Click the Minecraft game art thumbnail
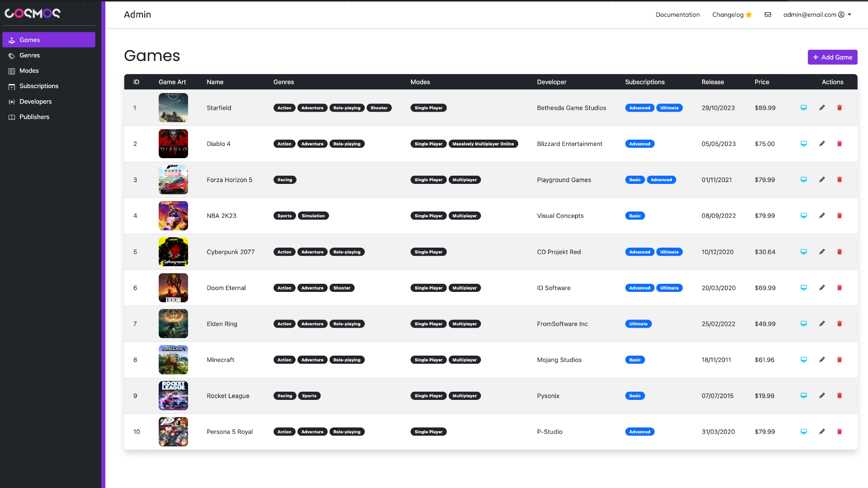Screen dimensions: 868x488 pyautogui.click(x=173, y=360)
